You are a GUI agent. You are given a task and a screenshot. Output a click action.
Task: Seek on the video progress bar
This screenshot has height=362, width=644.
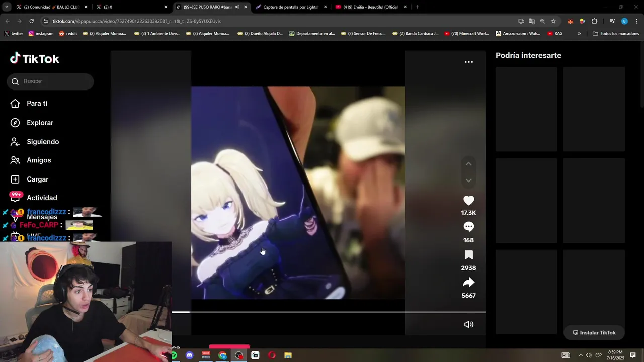point(329,312)
